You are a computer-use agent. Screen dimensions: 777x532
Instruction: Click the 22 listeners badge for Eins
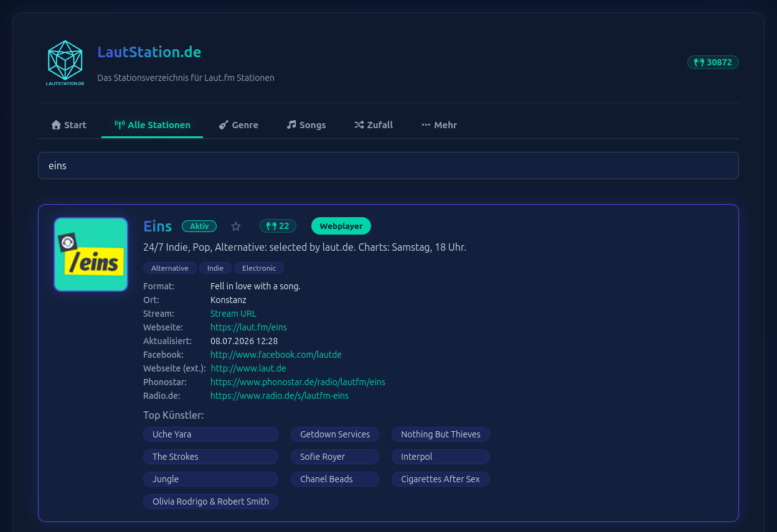point(278,226)
